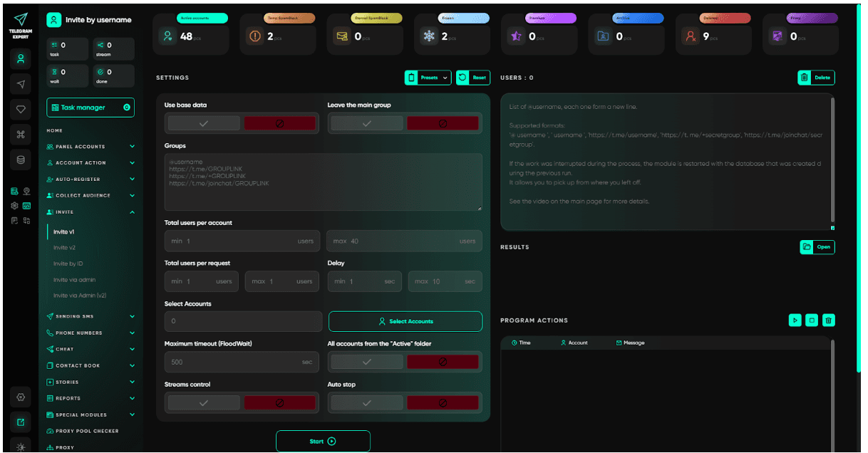This screenshot has height=453, width=868.
Task: Open the Frozen accounts card
Action: click(452, 33)
